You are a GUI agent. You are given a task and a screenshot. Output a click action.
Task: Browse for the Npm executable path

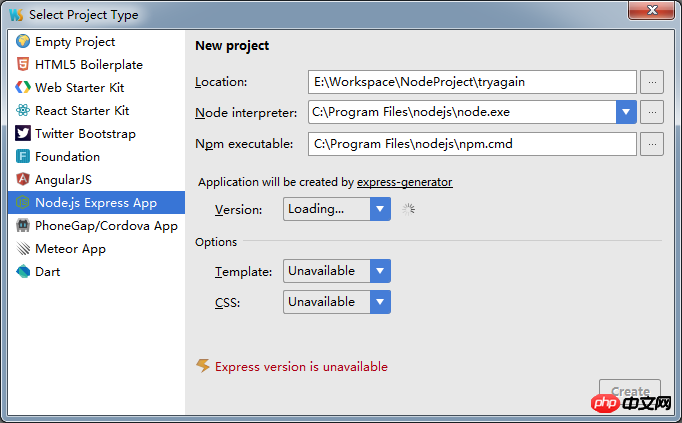(652, 144)
